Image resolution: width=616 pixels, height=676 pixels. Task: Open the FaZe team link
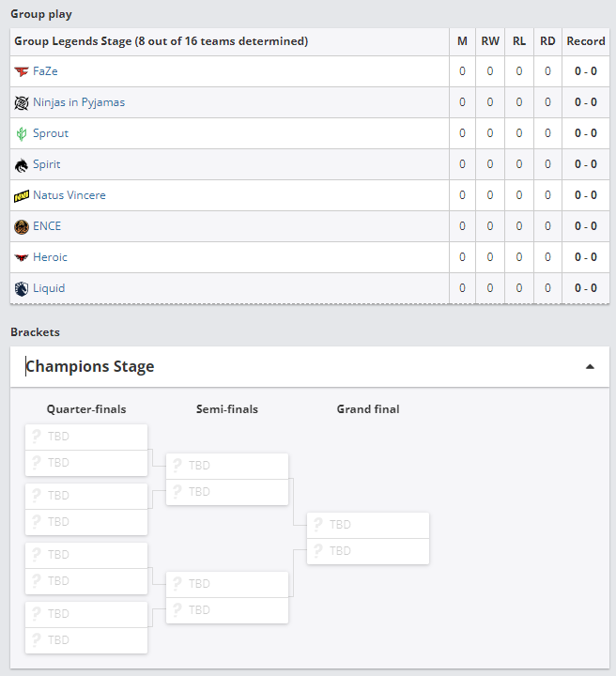[x=45, y=71]
